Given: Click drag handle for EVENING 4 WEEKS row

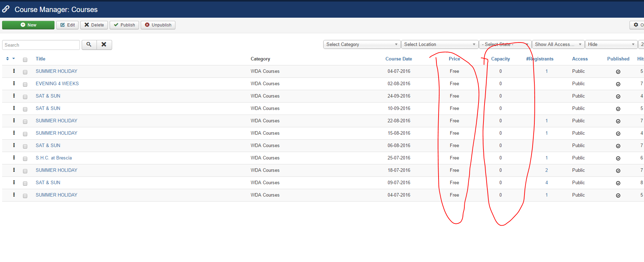Looking at the screenshot, I should click(14, 83).
